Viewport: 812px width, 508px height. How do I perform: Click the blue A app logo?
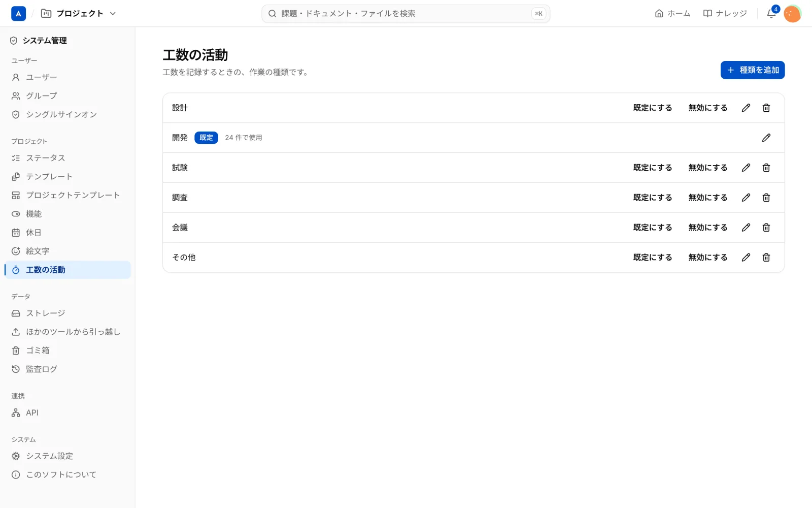[x=18, y=14]
